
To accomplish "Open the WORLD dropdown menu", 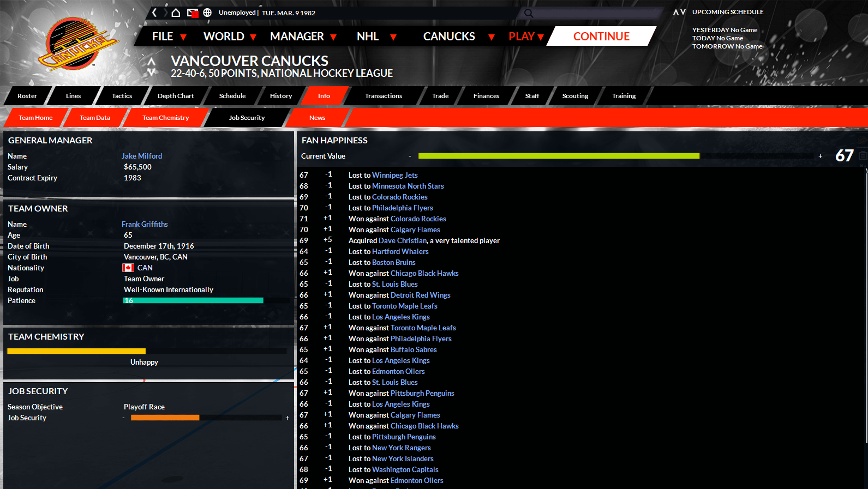I will (230, 37).
